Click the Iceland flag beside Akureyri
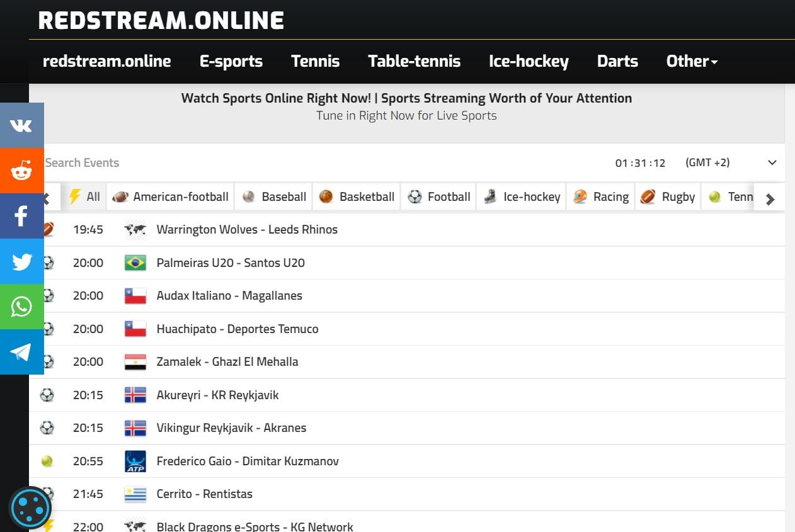Image resolution: width=795 pixels, height=532 pixels. [x=135, y=395]
